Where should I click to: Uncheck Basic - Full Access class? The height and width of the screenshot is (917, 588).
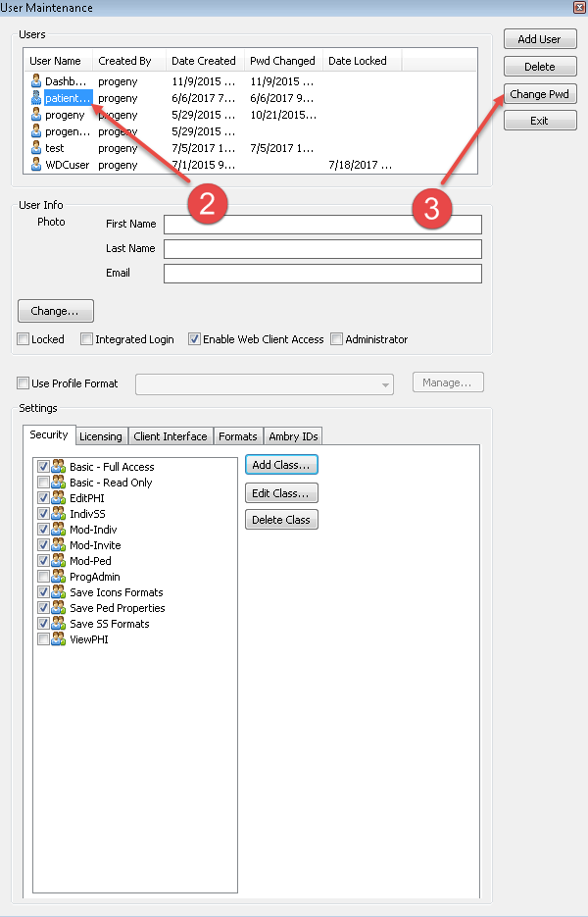(43, 466)
